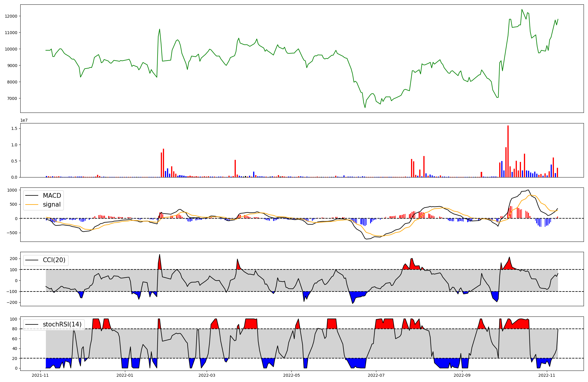Image resolution: width=588 pixels, height=382 pixels.
Task: Click the 2022-01 x-axis date label
Action: tap(125, 375)
